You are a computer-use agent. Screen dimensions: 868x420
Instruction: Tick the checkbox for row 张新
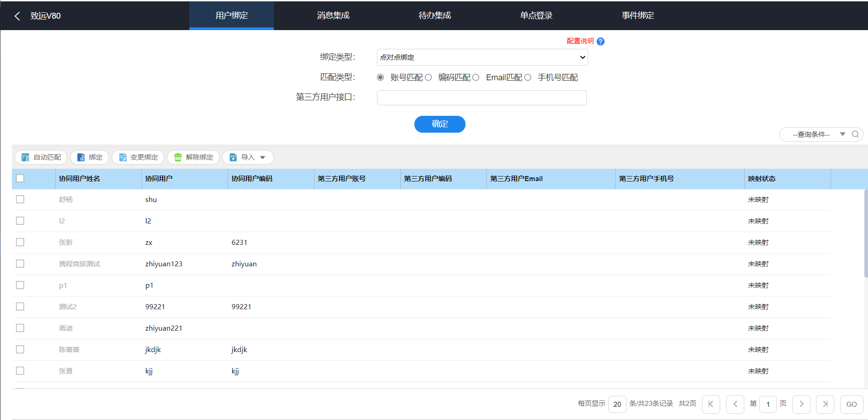point(20,242)
